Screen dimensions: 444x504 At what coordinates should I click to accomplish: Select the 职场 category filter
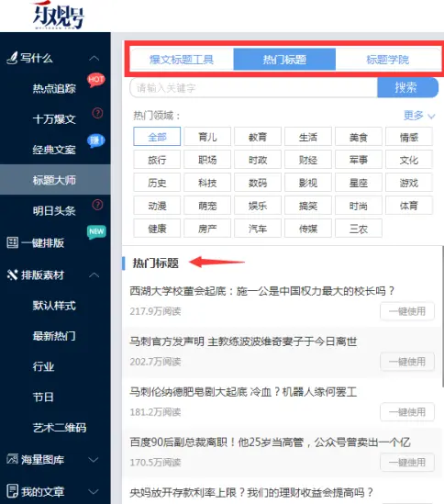[x=207, y=160]
